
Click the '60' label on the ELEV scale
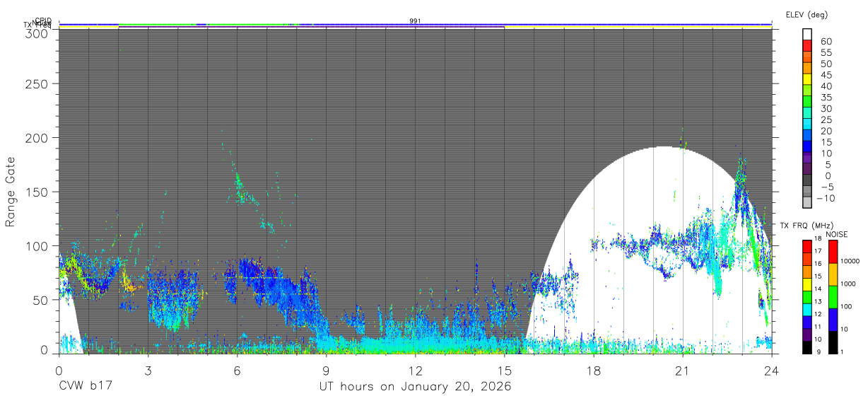pyautogui.click(x=826, y=42)
